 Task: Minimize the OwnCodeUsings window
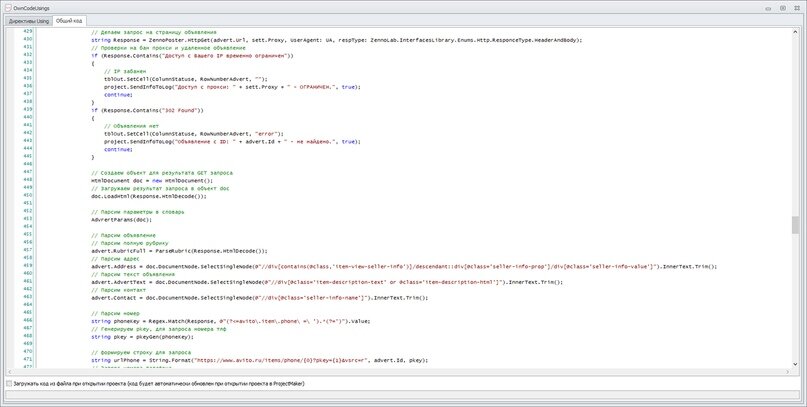tap(768, 8)
